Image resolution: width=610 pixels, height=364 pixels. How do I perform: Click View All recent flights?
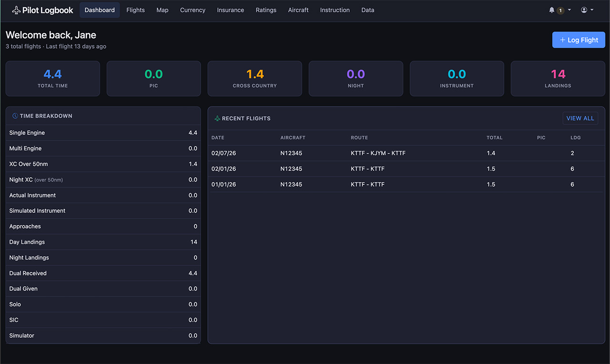[x=580, y=118]
